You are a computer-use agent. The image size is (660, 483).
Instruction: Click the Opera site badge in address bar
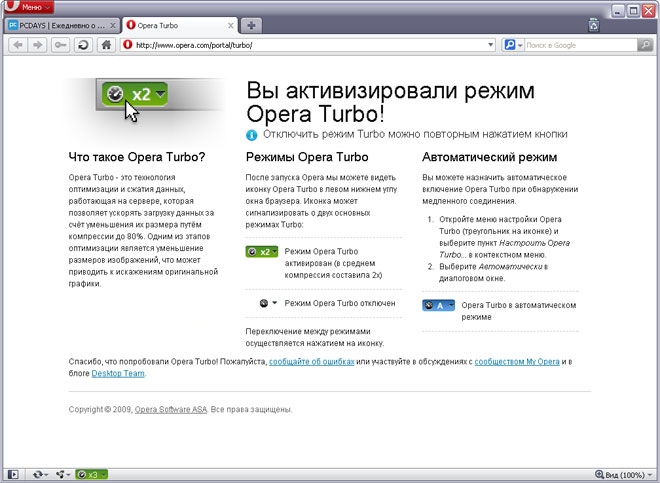click(x=128, y=45)
